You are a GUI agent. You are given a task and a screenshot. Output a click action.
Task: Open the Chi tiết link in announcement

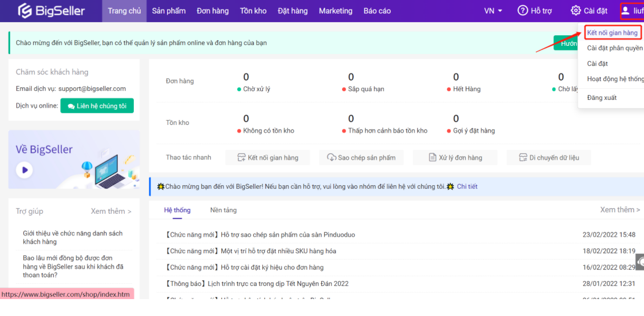[x=467, y=186]
